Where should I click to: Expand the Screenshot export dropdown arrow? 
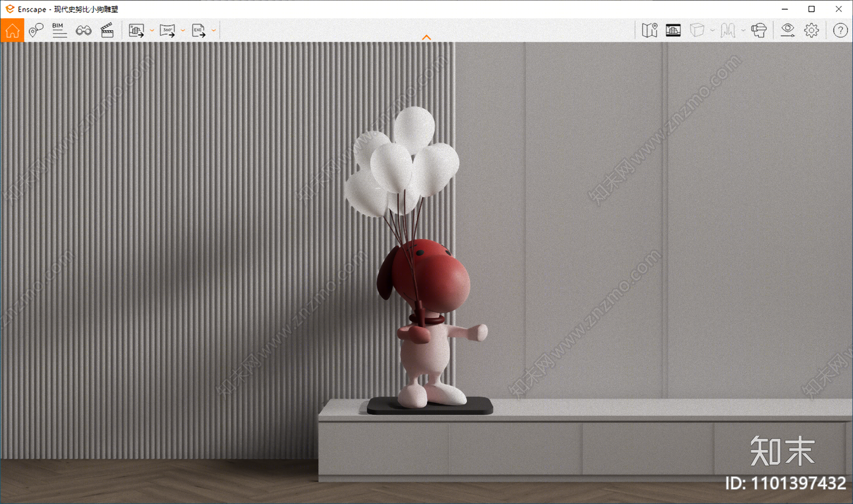pos(152,30)
